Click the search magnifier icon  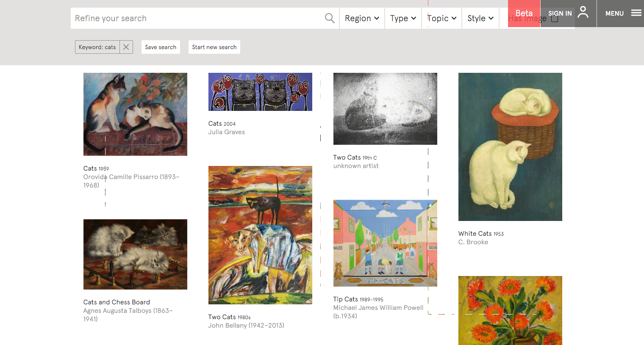coord(330,18)
